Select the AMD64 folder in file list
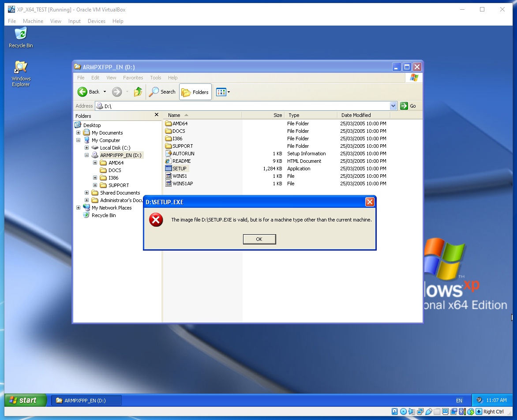The height and width of the screenshot is (420, 517). click(177, 124)
